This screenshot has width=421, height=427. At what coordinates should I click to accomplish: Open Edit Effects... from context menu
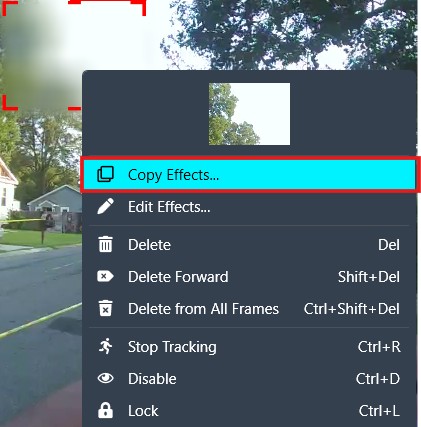pyautogui.click(x=249, y=207)
